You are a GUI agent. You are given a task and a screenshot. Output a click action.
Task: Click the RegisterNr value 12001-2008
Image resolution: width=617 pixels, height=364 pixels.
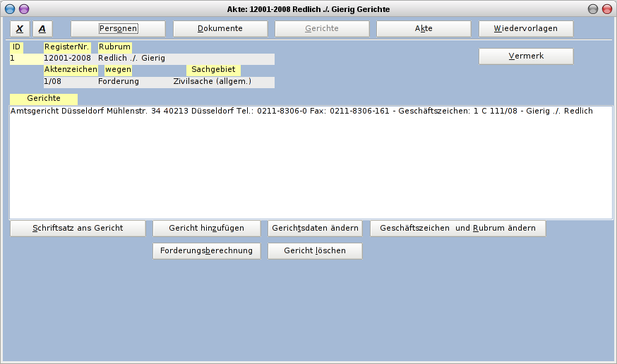click(x=67, y=59)
